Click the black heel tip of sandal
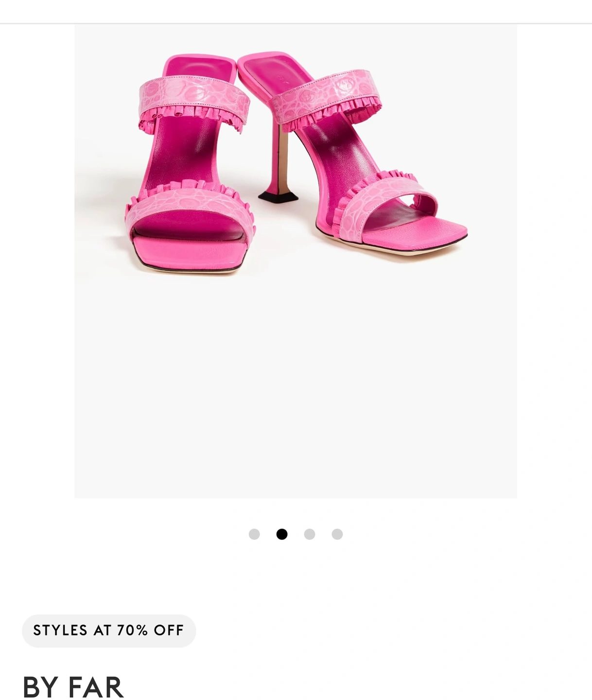Image resolution: width=592 pixels, height=700 pixels. coord(278,196)
